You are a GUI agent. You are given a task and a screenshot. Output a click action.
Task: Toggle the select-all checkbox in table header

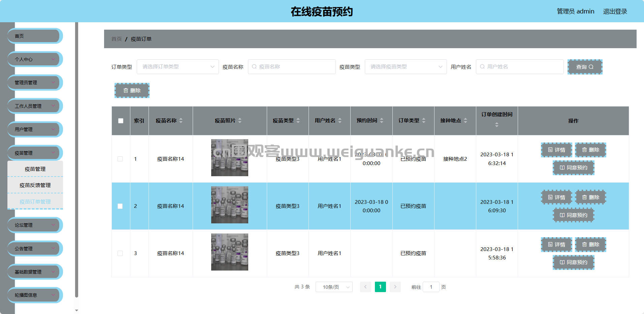[121, 121]
